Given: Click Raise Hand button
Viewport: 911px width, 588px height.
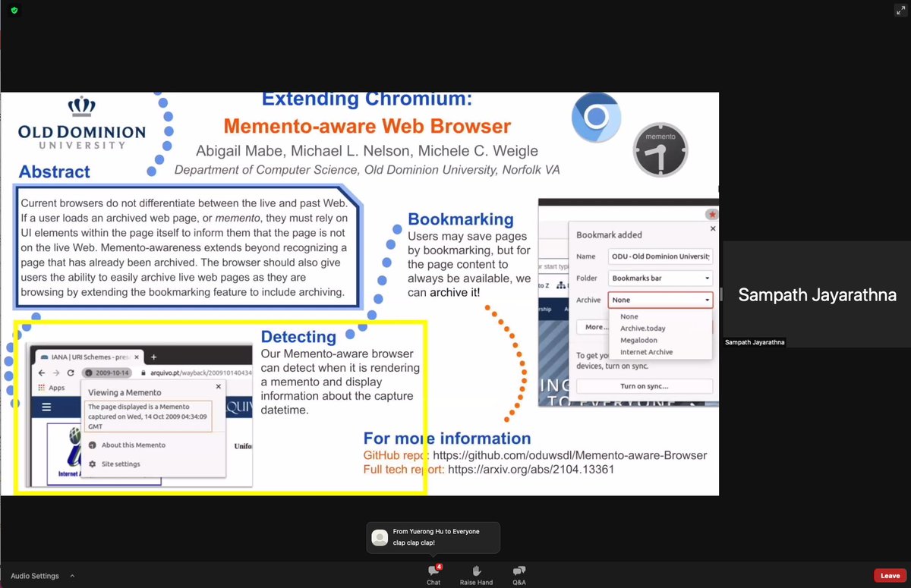Looking at the screenshot, I should pyautogui.click(x=476, y=574).
